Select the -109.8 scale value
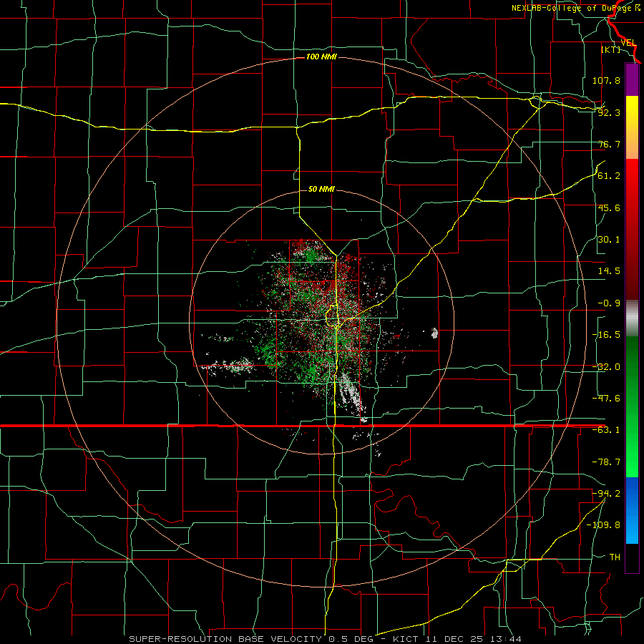The image size is (644, 644). click(603, 525)
